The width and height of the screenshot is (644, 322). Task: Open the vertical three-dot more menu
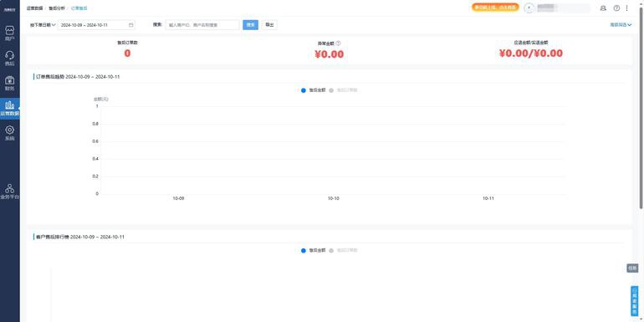(x=626, y=8)
